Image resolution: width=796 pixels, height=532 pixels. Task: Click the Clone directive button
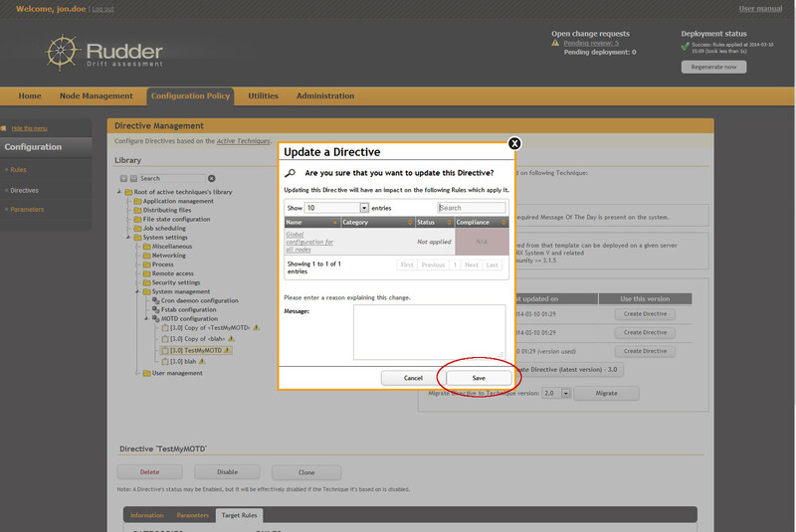(306, 472)
